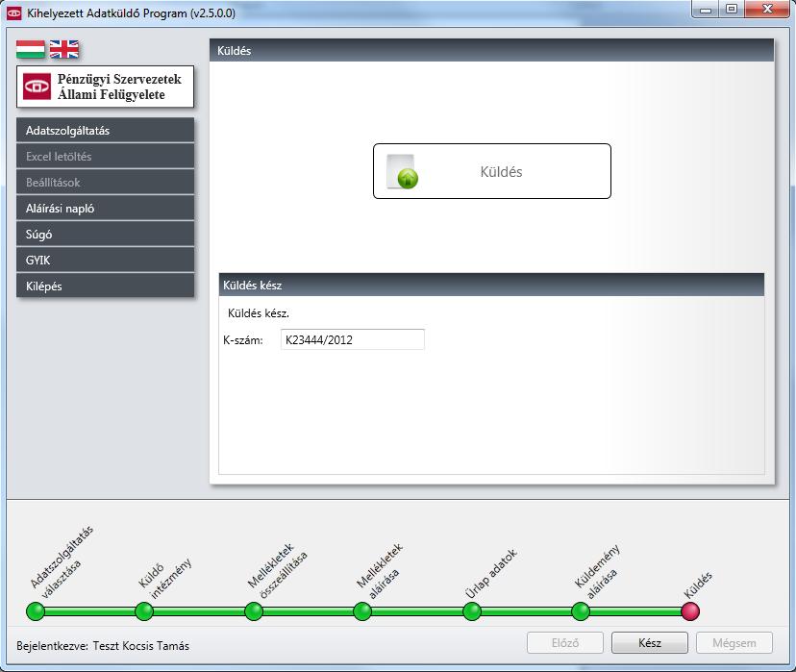Click the Mégsem button

(x=734, y=643)
